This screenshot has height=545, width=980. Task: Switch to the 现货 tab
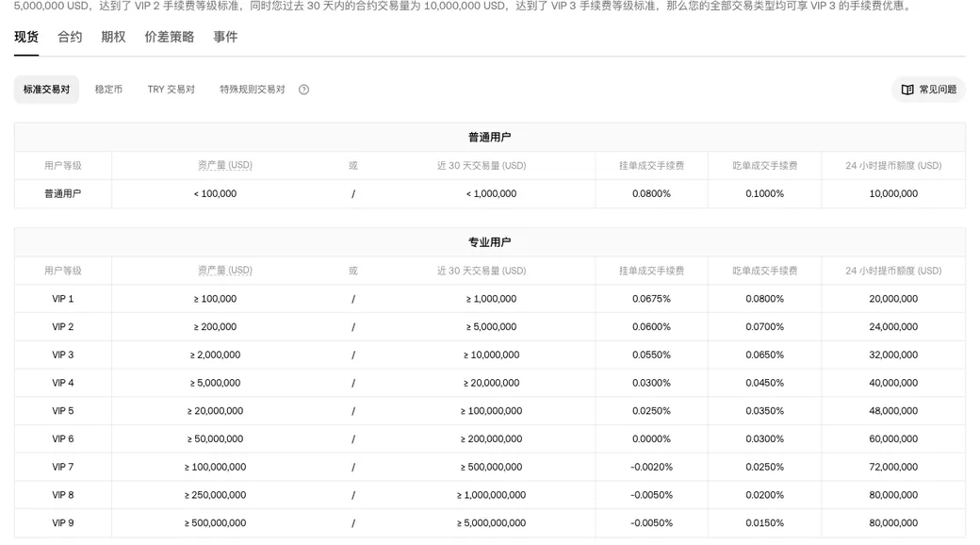point(26,37)
